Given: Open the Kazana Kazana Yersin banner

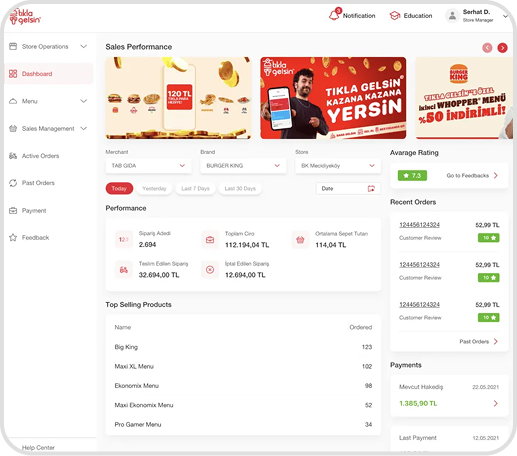Looking at the screenshot, I should point(333,98).
